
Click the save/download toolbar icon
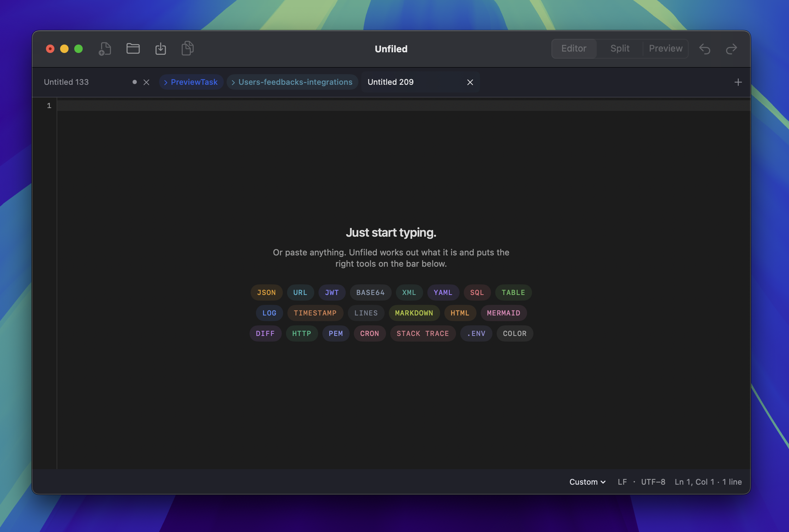(160, 49)
